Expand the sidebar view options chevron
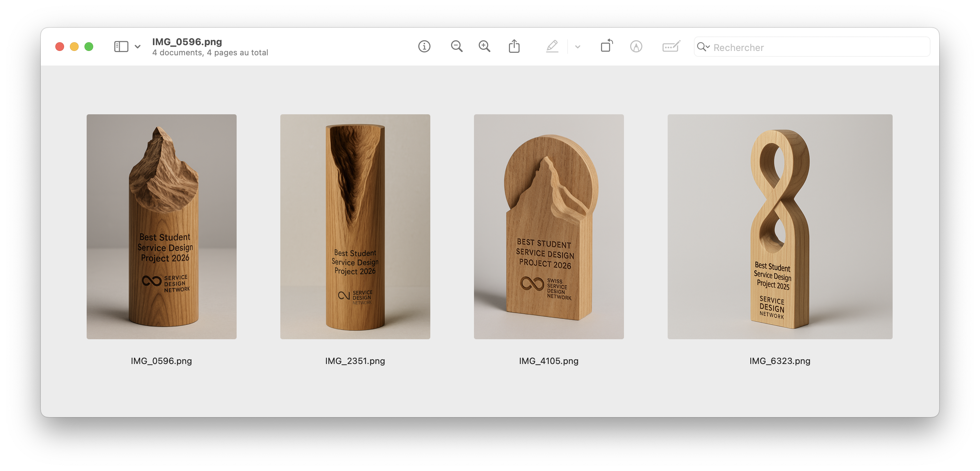The width and height of the screenshot is (980, 471). [x=138, y=47]
